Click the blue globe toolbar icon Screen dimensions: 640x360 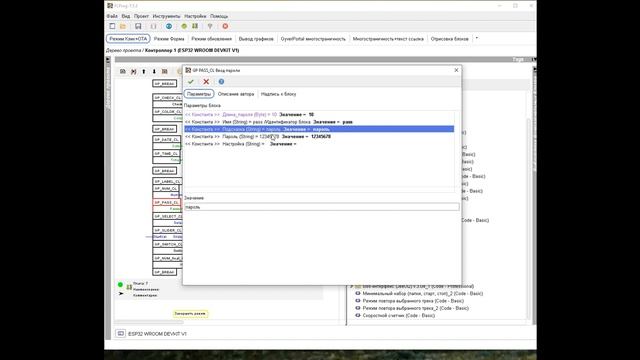click(x=169, y=26)
